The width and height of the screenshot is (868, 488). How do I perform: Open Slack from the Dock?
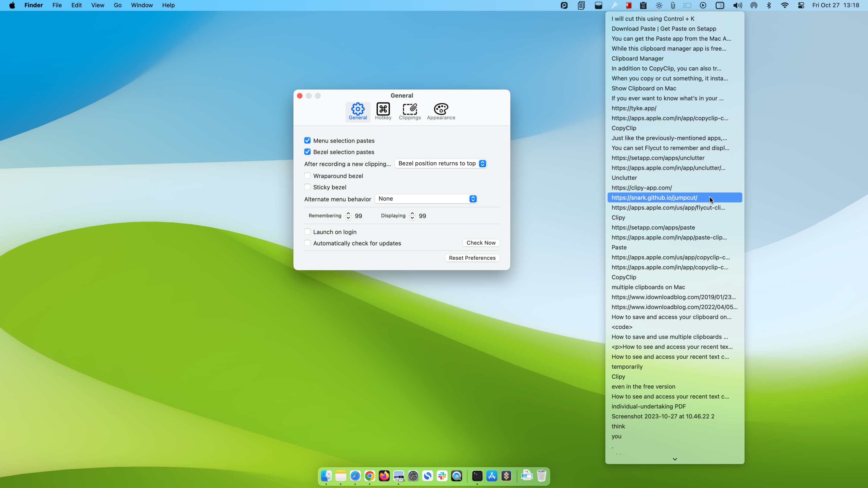(442, 476)
